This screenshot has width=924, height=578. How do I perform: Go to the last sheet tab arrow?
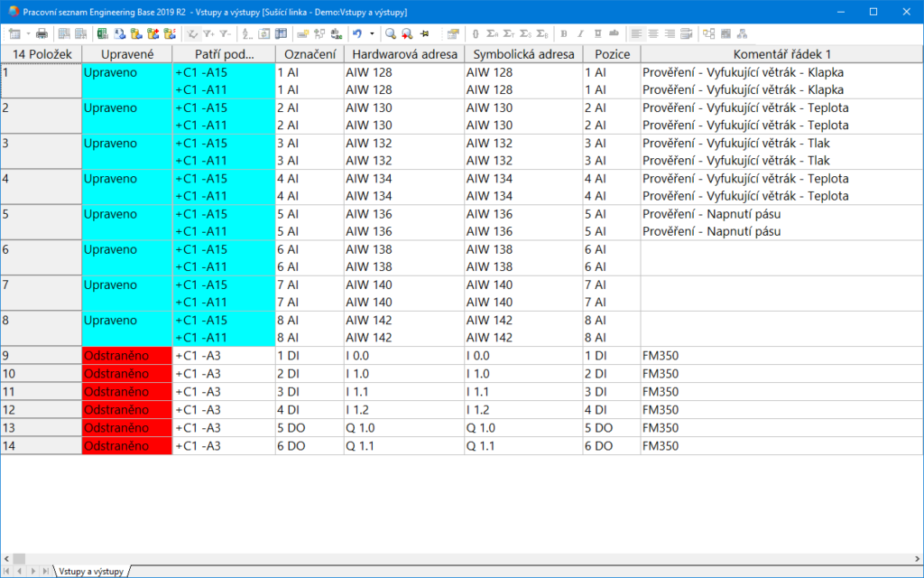[x=45, y=572]
